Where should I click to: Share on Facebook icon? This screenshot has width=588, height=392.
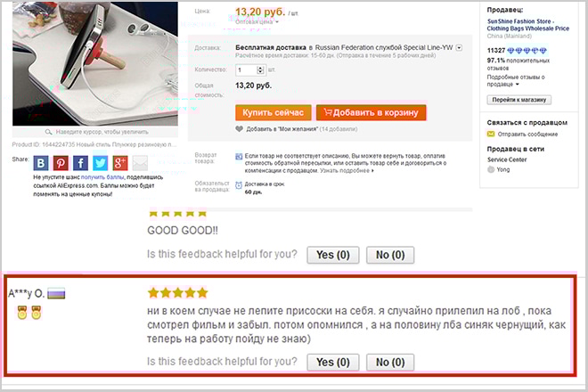point(80,163)
